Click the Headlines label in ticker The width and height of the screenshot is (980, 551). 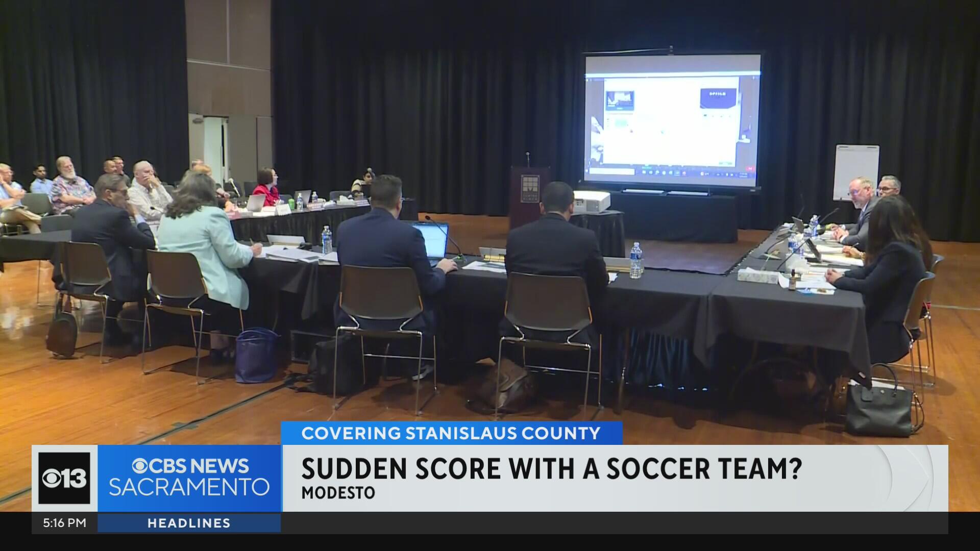tap(189, 523)
